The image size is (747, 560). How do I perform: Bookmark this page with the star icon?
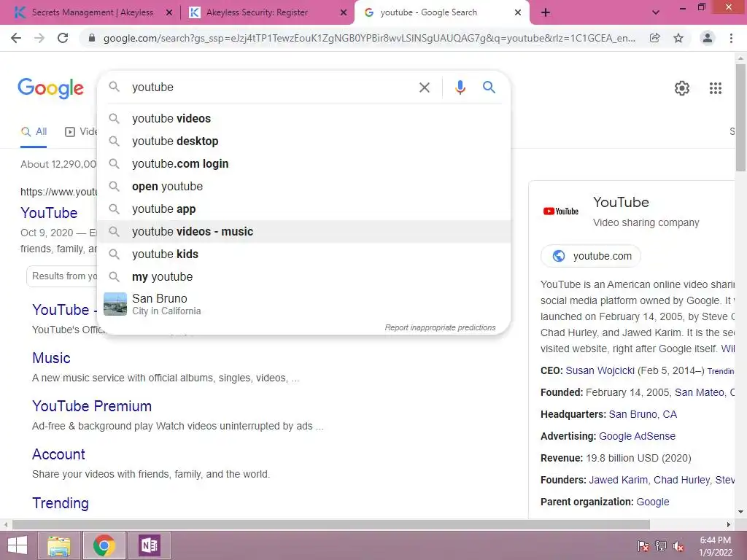click(x=678, y=38)
